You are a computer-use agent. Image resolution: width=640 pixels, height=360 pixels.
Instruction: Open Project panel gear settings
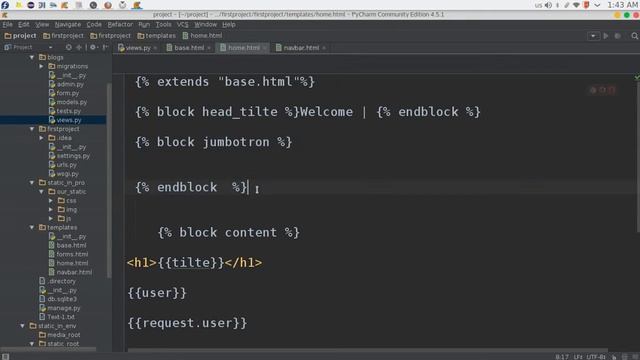point(93,47)
